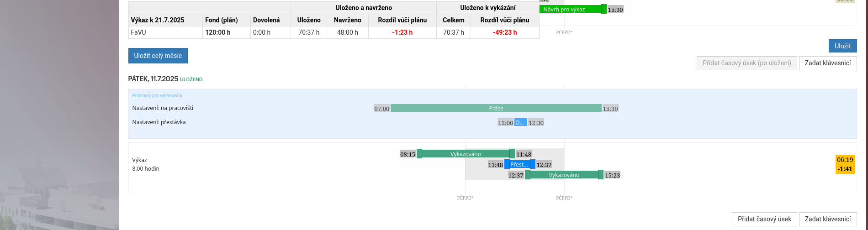Click the blue Uložit button
This screenshot has width=868, height=230.
842,46
